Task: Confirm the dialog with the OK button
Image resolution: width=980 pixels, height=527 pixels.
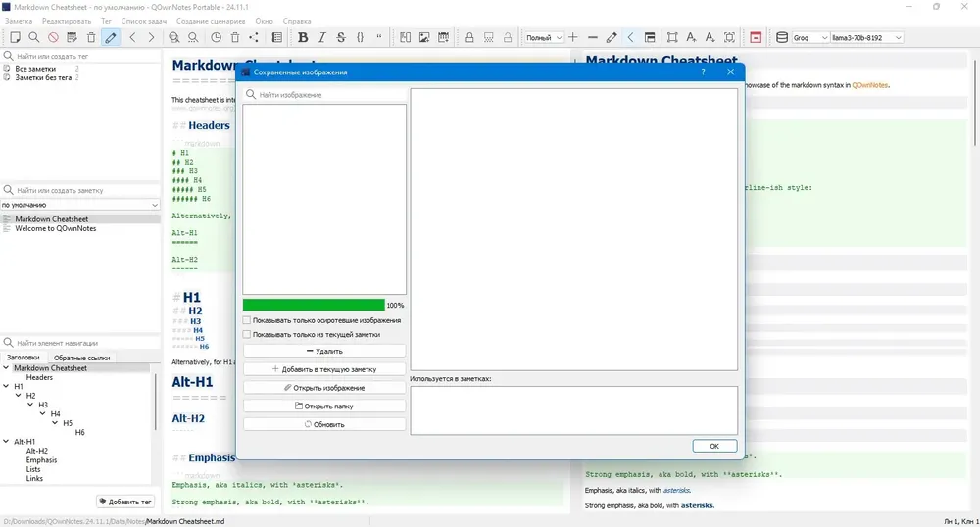Action: 714,446
